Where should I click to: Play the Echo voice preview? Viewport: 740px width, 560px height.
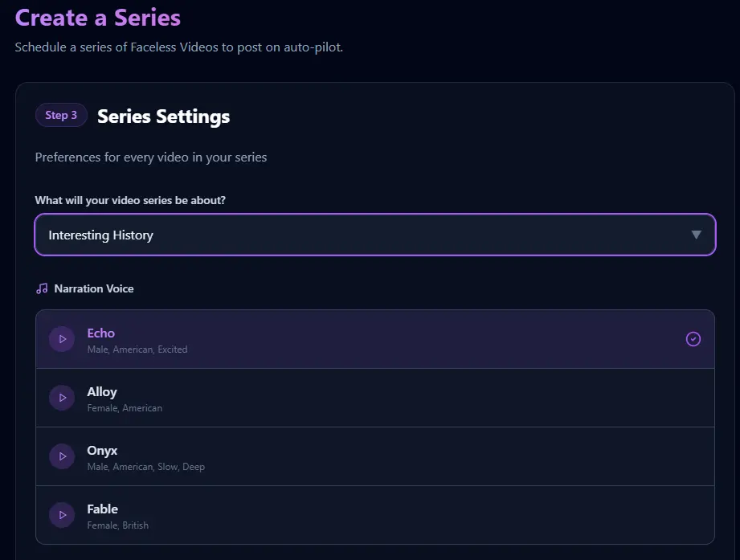(62, 339)
